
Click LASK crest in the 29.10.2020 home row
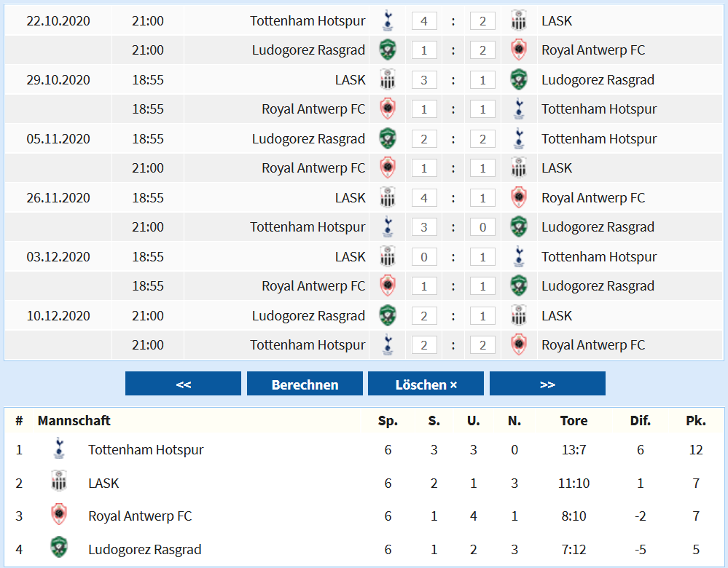[388, 80]
